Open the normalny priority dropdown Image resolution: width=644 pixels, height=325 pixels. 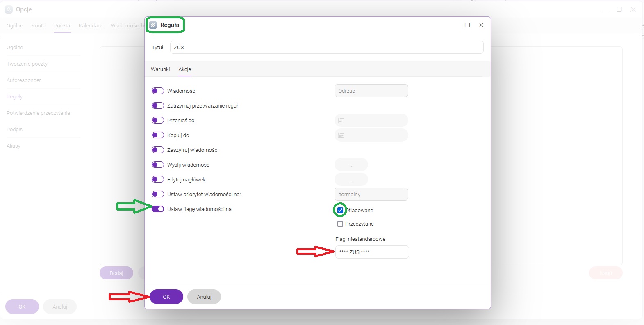371,194
